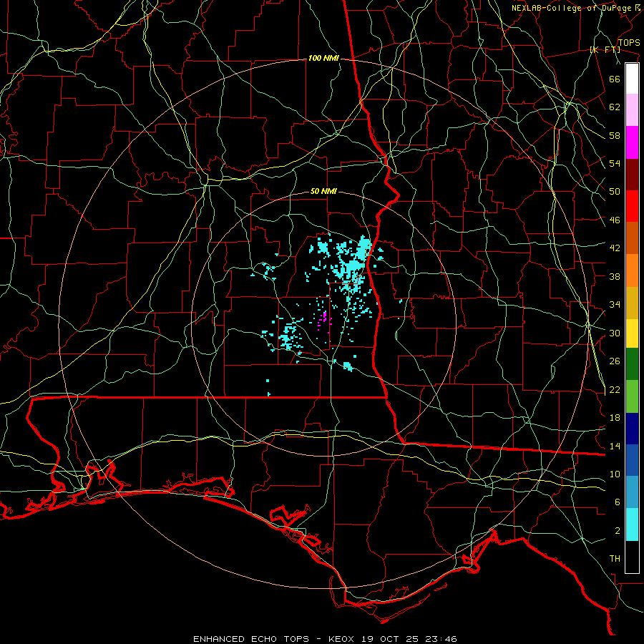Click the 46 legend value
Screen dimensions: 644x644
tap(615, 220)
